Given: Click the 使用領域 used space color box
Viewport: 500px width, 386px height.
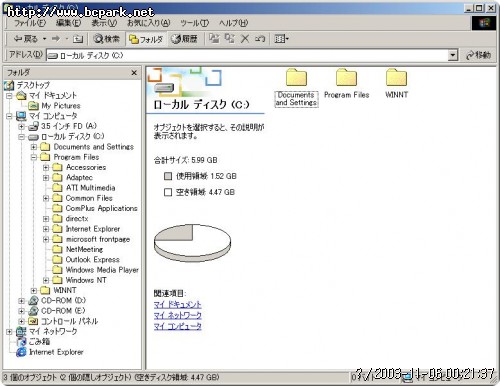Looking at the screenshot, I should point(168,176).
